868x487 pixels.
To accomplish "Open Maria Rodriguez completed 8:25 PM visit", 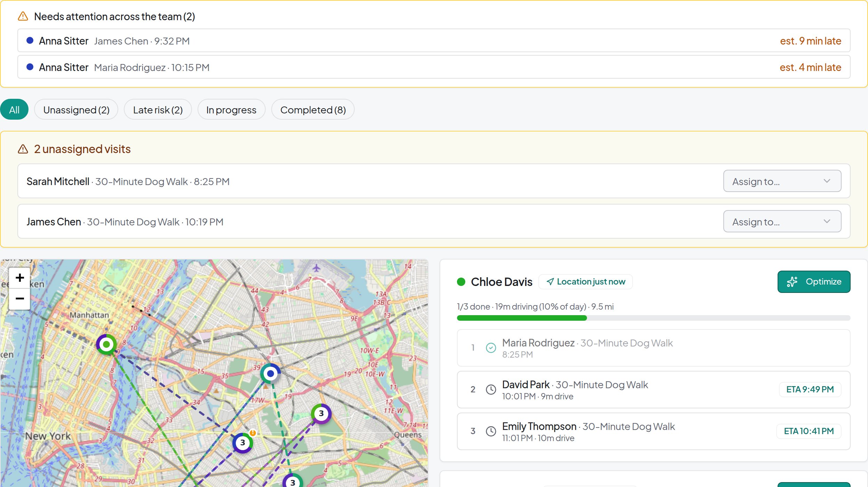I will tap(653, 348).
